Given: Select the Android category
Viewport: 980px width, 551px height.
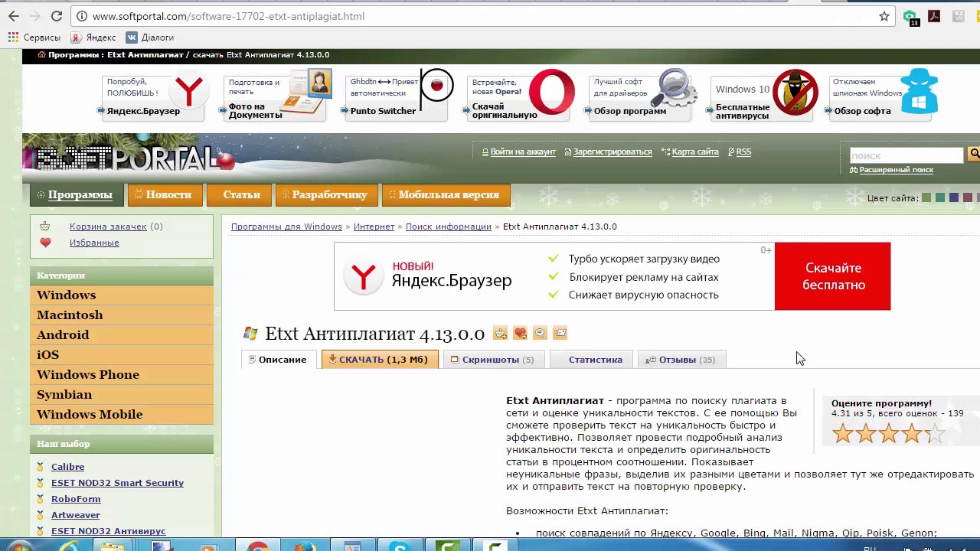Looking at the screenshot, I should (x=122, y=334).
